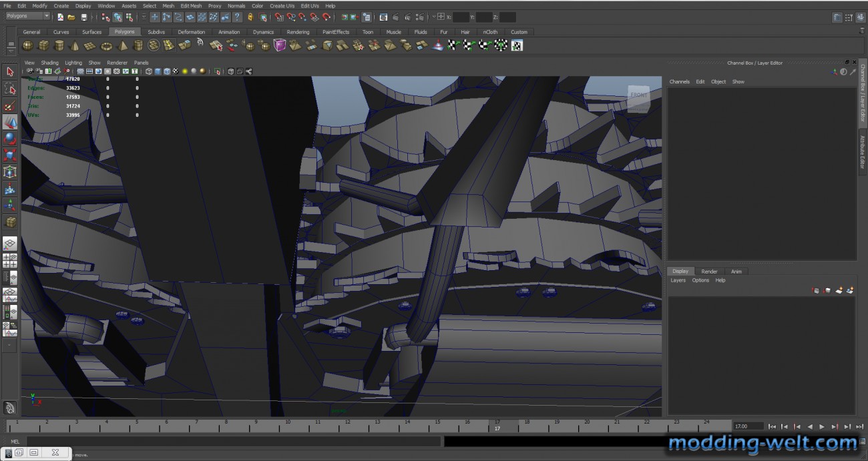
Task: Toggle the viewport grid display
Action: [80, 71]
